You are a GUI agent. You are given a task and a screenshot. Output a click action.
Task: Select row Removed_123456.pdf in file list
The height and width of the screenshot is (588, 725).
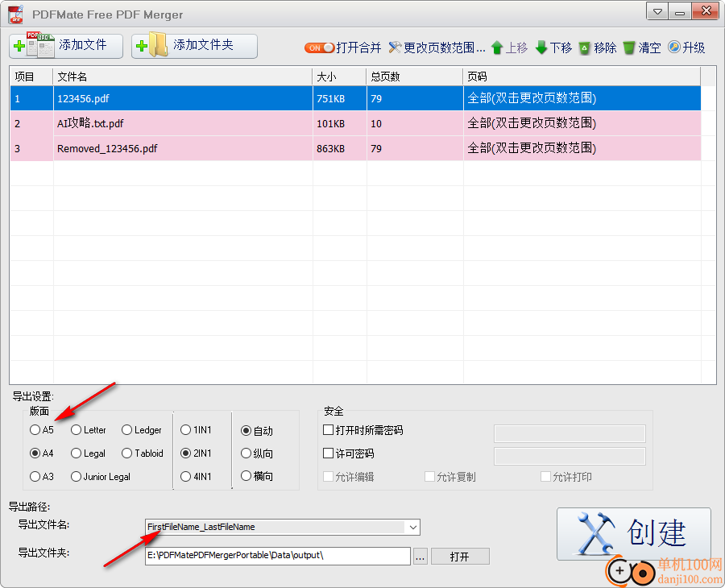355,148
